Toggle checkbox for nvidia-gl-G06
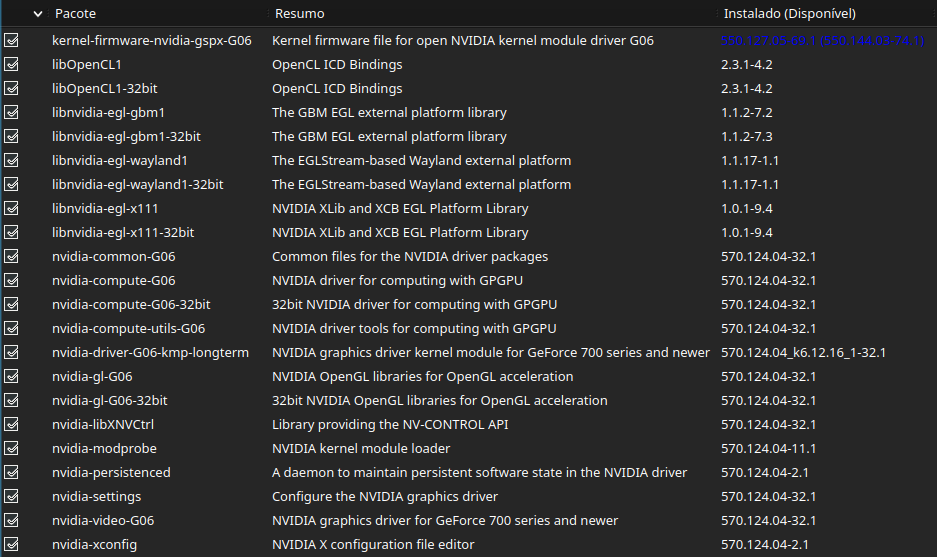 (11, 376)
